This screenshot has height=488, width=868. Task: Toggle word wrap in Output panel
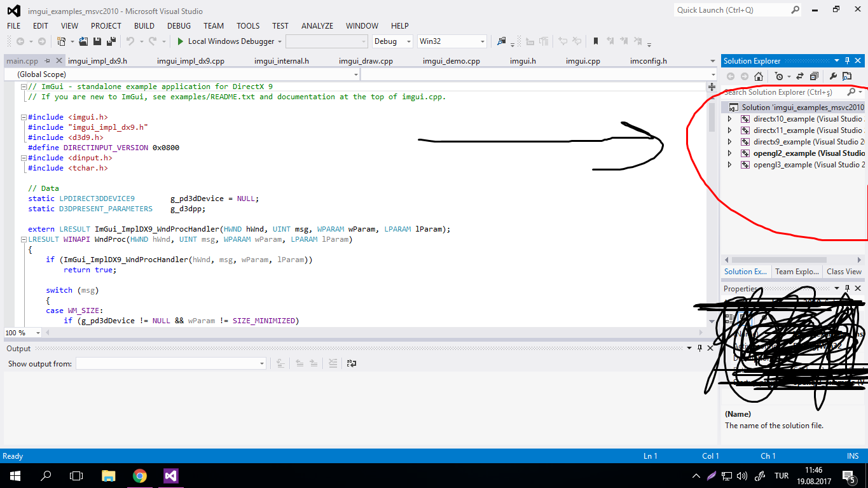click(351, 363)
